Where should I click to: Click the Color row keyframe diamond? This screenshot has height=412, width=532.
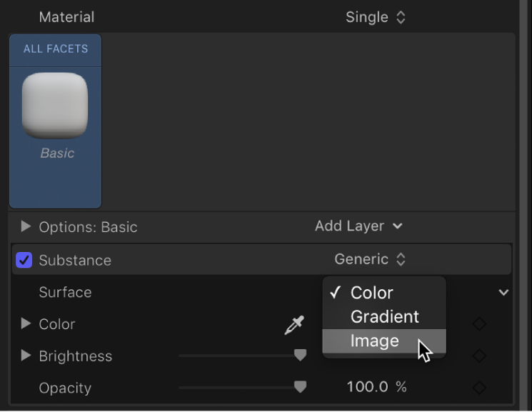(480, 324)
